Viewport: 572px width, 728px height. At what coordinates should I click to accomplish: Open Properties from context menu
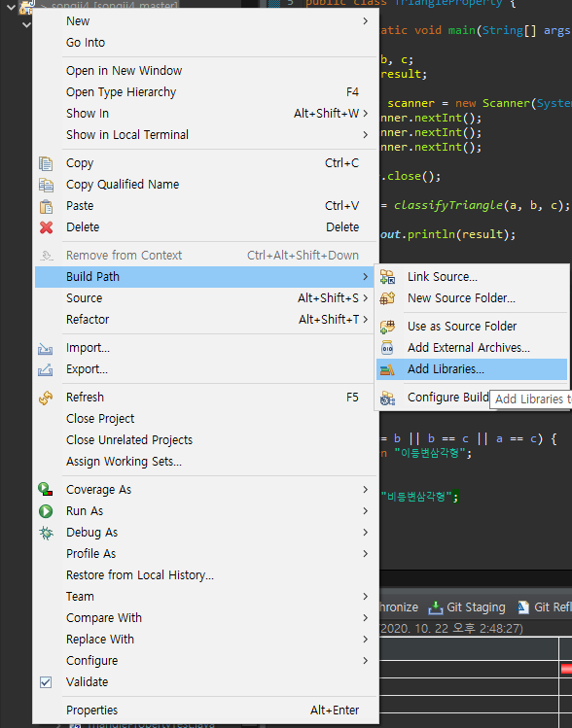coord(206,711)
